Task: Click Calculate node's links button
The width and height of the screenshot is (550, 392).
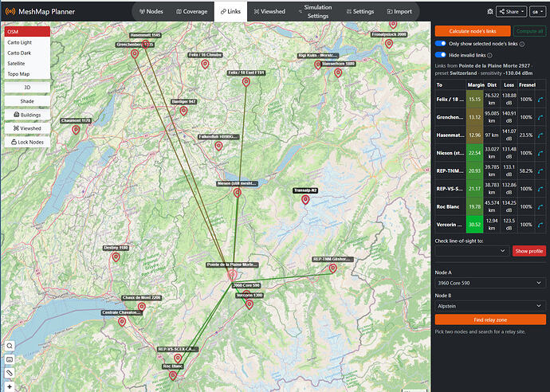Action: click(473, 31)
